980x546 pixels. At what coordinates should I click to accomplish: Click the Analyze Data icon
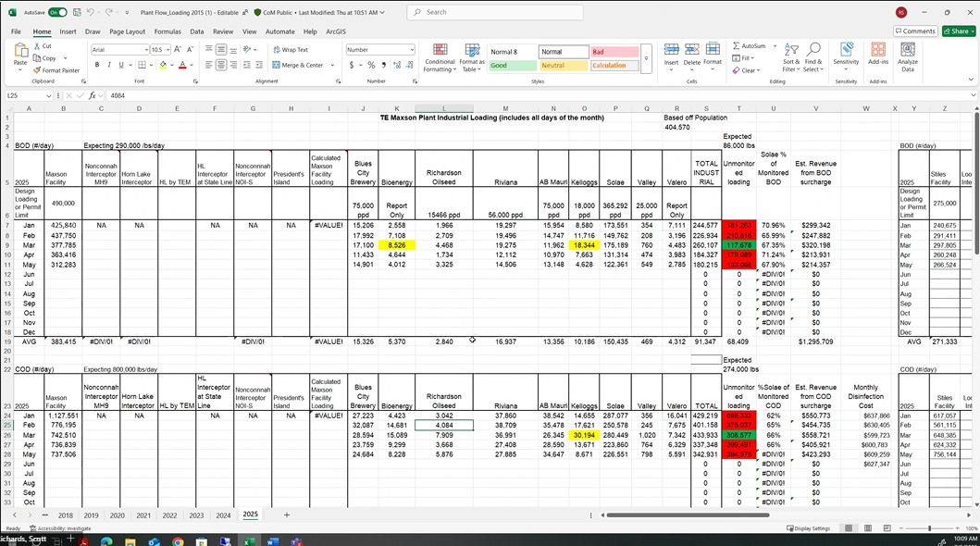[908, 57]
